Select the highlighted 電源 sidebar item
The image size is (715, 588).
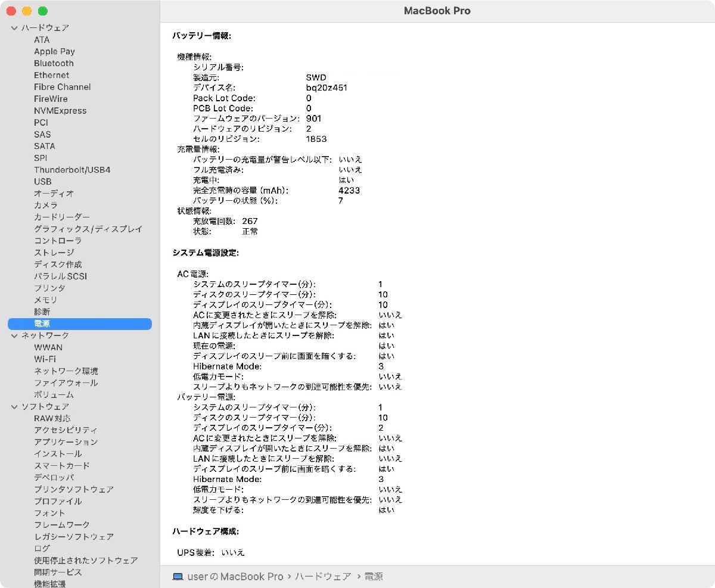pos(80,324)
